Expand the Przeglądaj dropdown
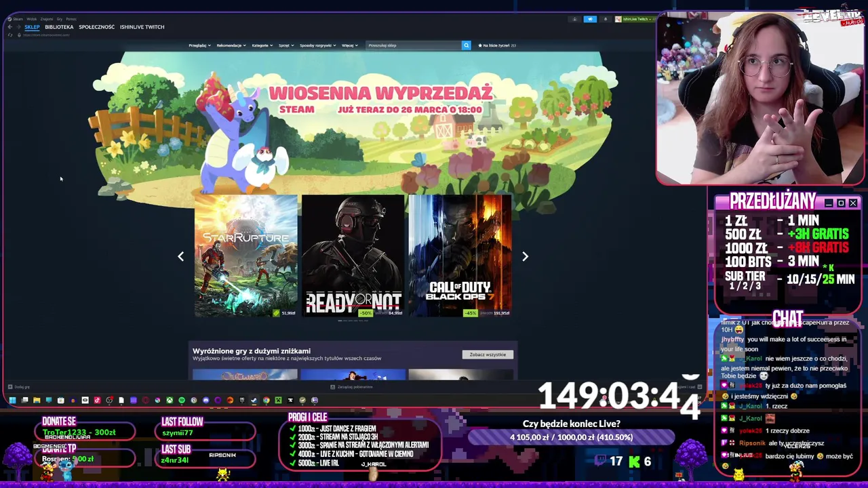 pyautogui.click(x=199, y=45)
